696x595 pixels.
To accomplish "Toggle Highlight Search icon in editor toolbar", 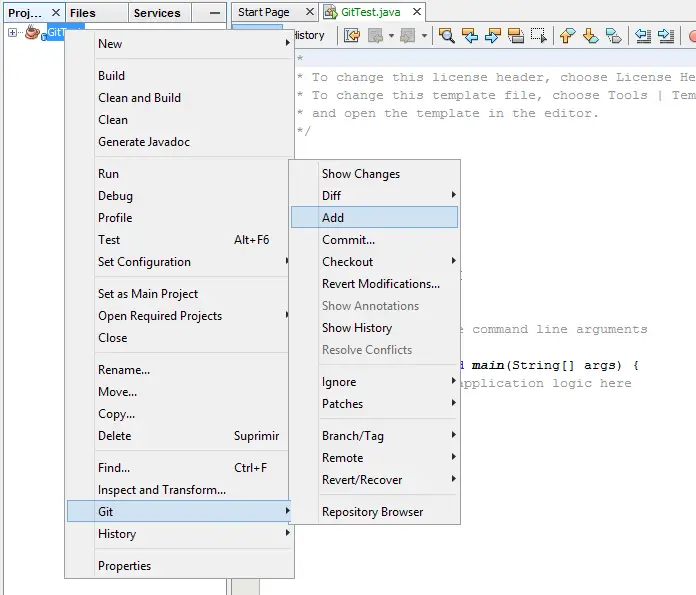I will point(516,35).
